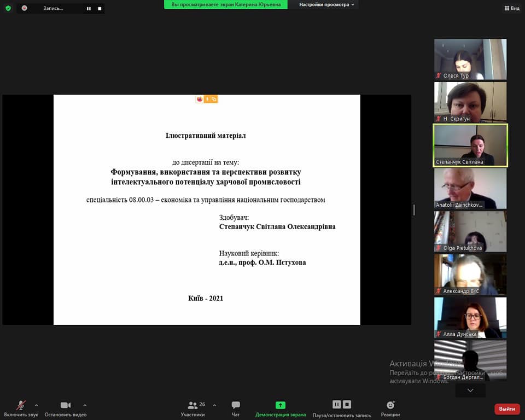Expand video options arrow beside camera
The width and height of the screenshot is (525, 420).
coord(85,405)
